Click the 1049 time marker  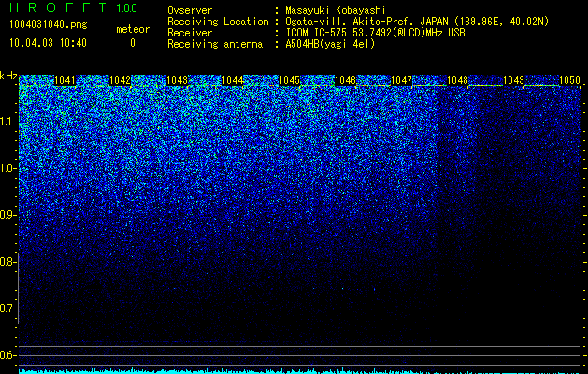(x=513, y=80)
